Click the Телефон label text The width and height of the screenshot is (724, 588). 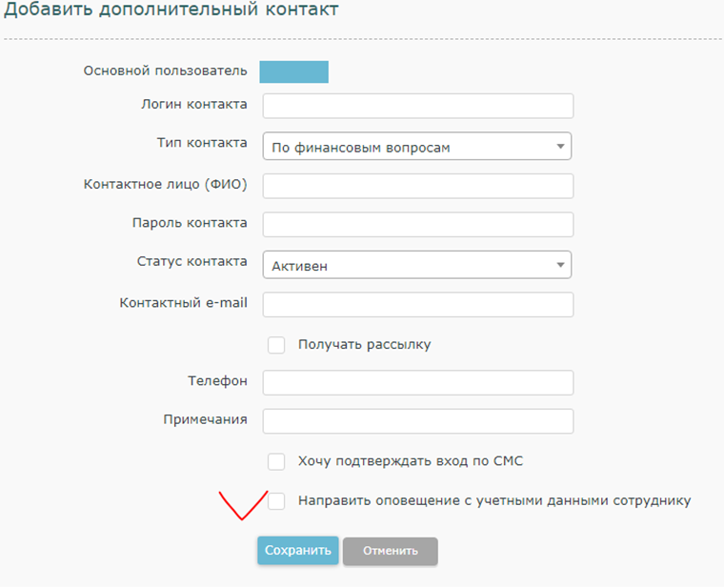tap(217, 381)
